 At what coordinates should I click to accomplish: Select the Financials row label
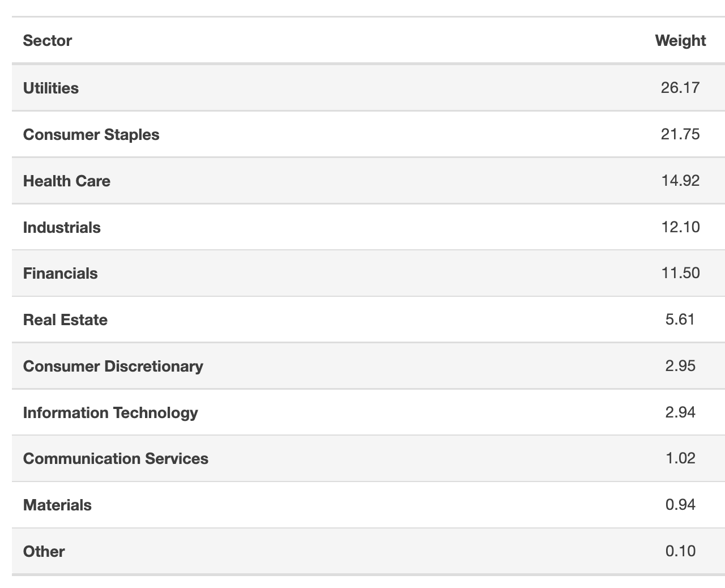pos(60,274)
